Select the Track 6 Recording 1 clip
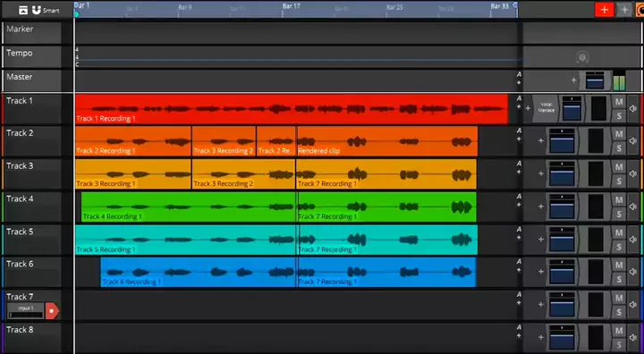644x354 pixels. tap(198, 273)
